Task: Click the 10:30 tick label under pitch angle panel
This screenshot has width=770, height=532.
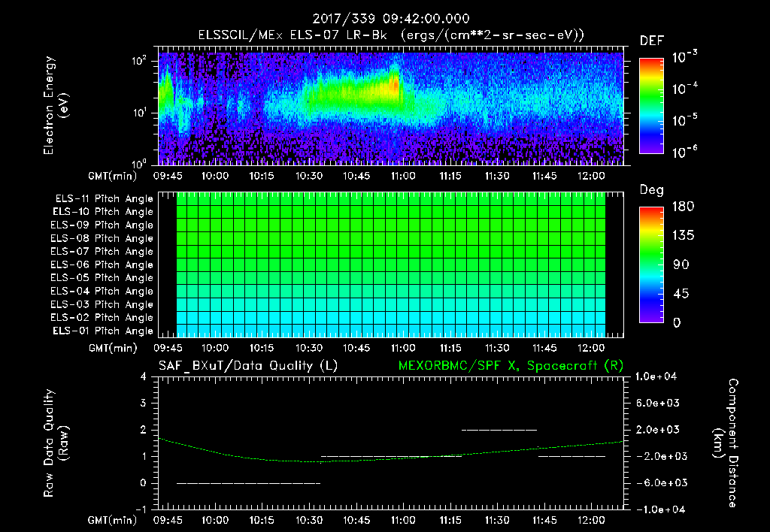Action: click(309, 348)
